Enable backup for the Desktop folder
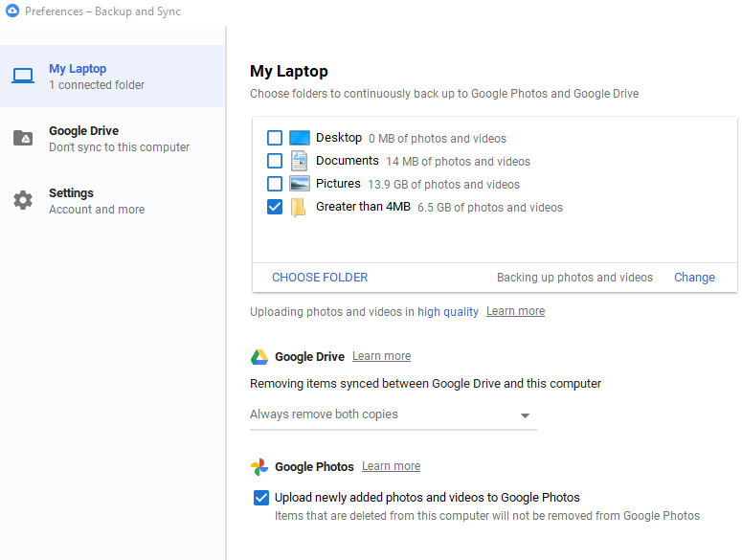This screenshot has width=742, height=560. click(275, 138)
